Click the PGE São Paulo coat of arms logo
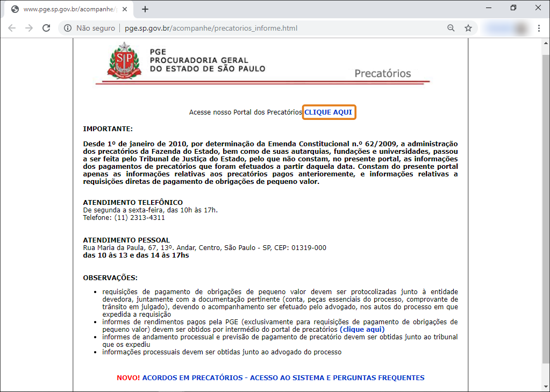Image resolution: width=550 pixels, height=392 pixels. point(124,60)
